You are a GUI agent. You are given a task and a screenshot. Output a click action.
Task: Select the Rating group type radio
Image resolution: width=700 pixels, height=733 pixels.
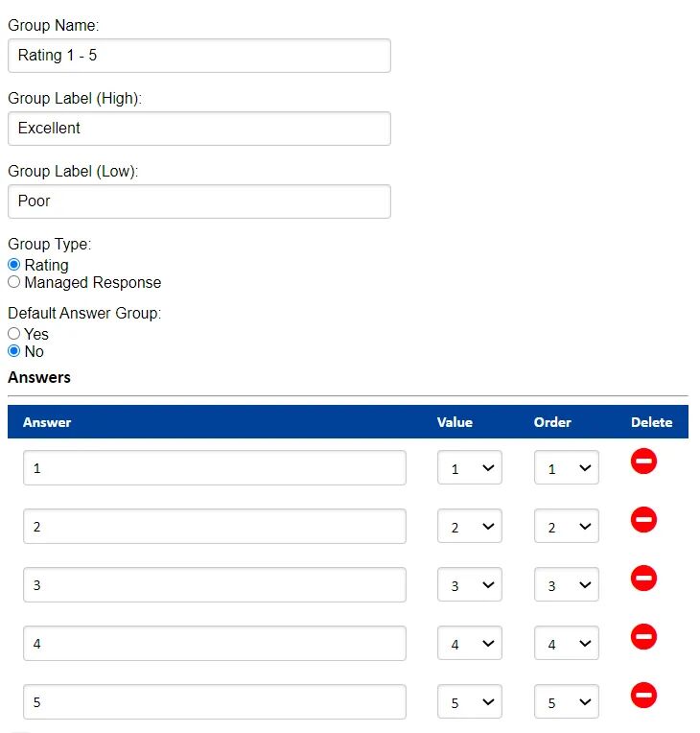[14, 265]
